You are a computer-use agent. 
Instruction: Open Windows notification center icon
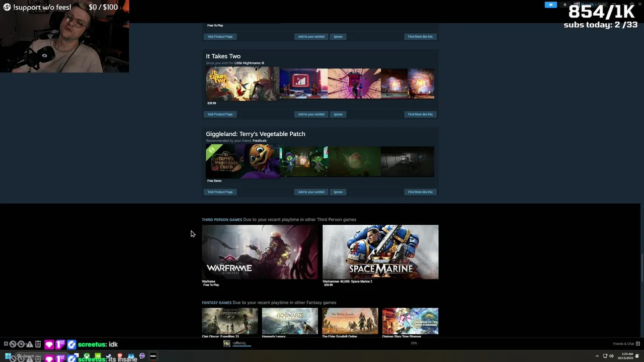point(637,356)
